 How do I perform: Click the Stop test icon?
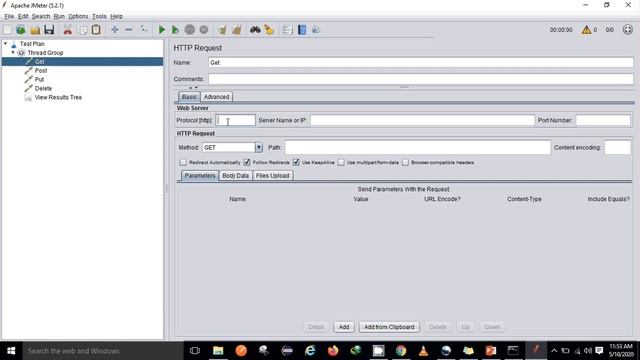click(189, 30)
